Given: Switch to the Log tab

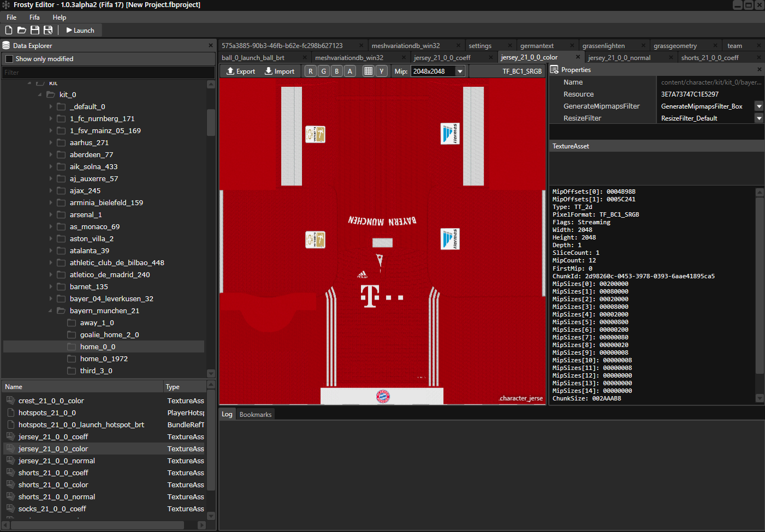Looking at the screenshot, I should 227,414.
